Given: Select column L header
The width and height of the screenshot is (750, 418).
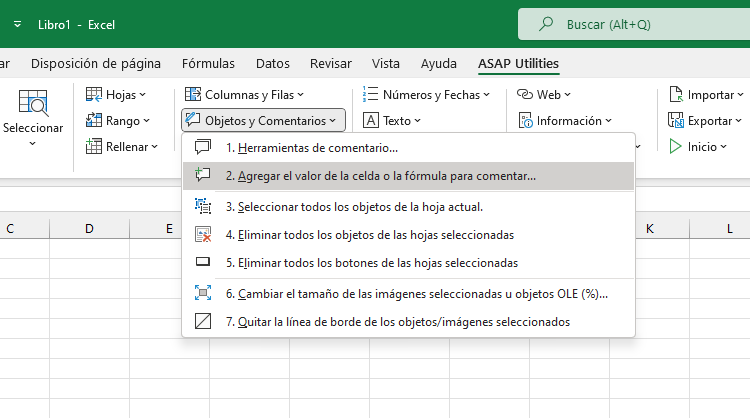Looking at the screenshot, I should click(x=720, y=229).
